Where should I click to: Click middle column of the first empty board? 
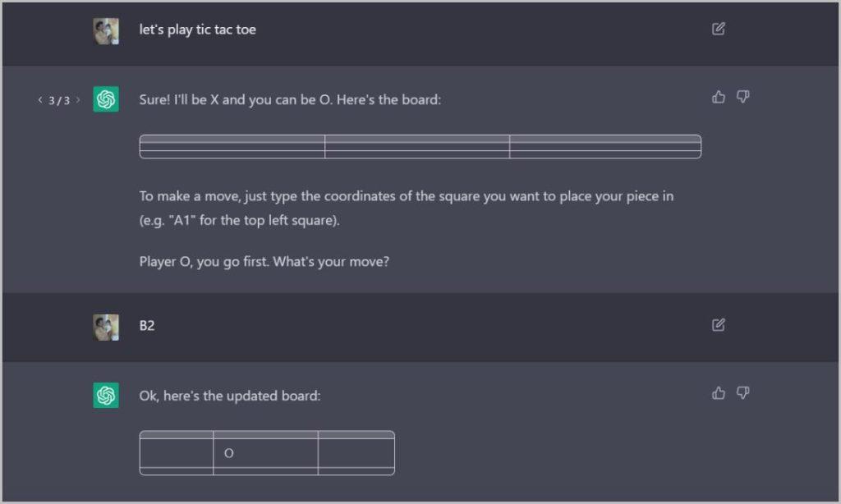pyautogui.click(x=416, y=146)
